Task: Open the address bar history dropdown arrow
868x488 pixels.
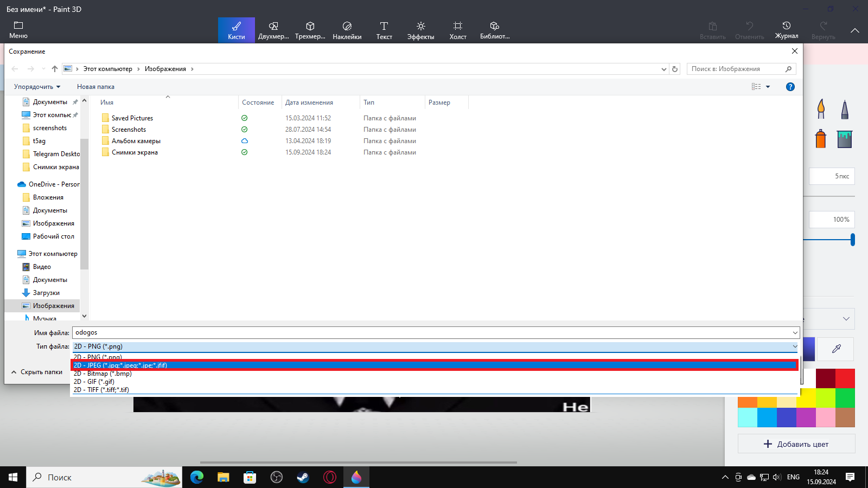Action: [664, 69]
